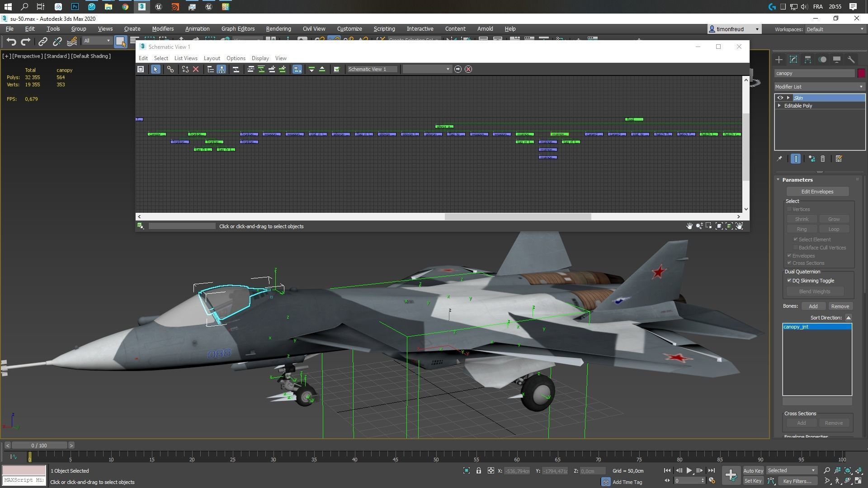Open the Modifier List dropdown
The image size is (868, 488).
pyautogui.click(x=819, y=87)
